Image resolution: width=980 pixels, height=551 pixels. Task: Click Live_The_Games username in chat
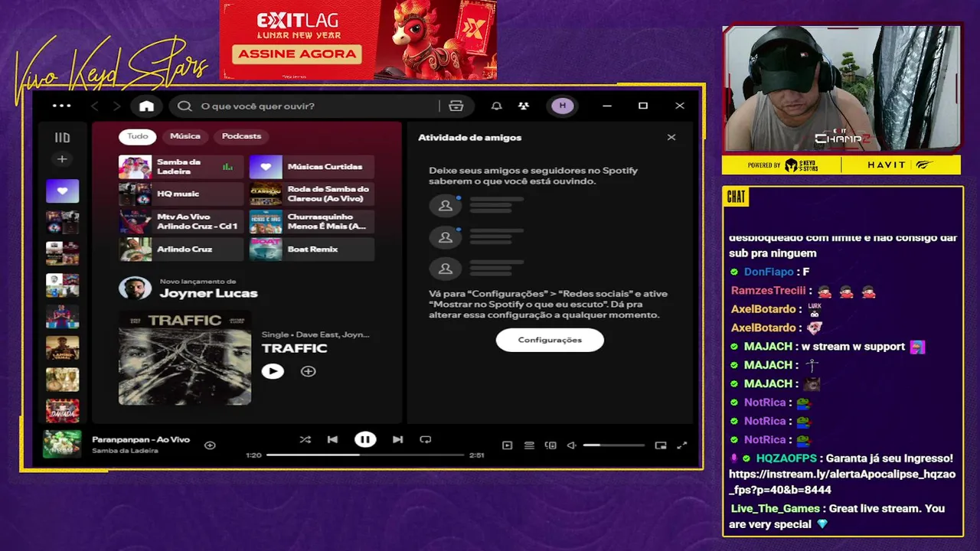[775, 508]
